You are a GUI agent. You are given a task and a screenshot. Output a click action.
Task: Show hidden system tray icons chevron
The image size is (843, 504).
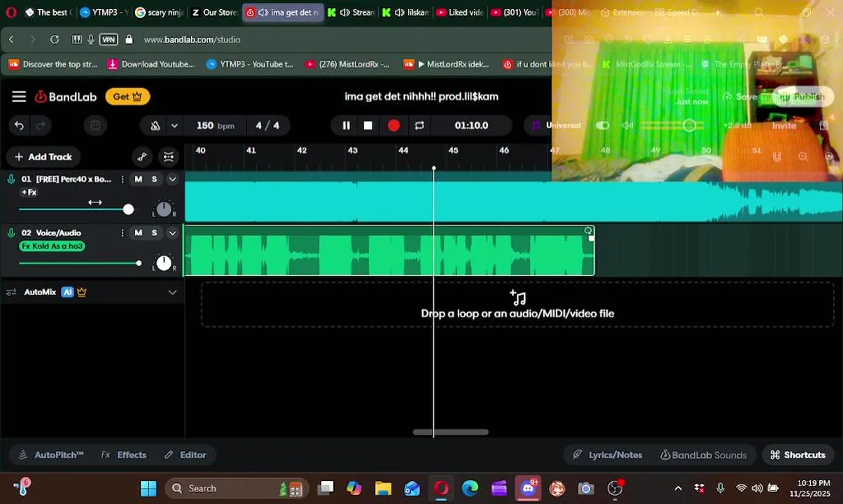coord(678,489)
